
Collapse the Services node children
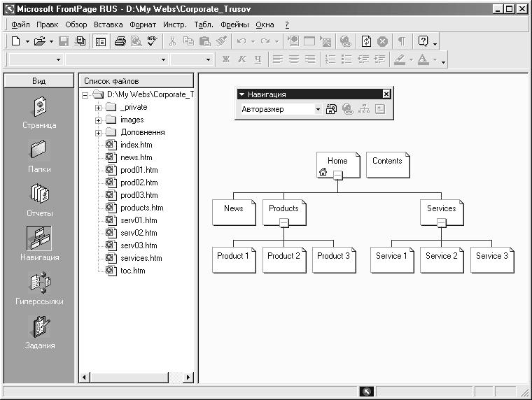442,222
